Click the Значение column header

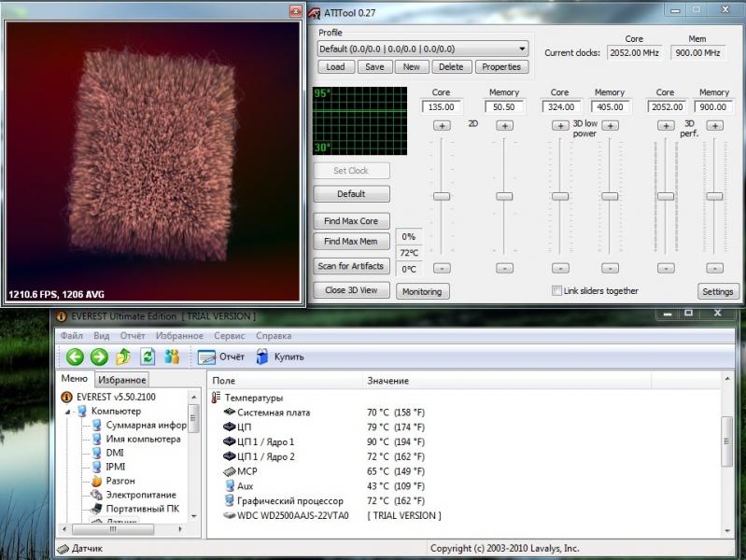click(x=507, y=381)
